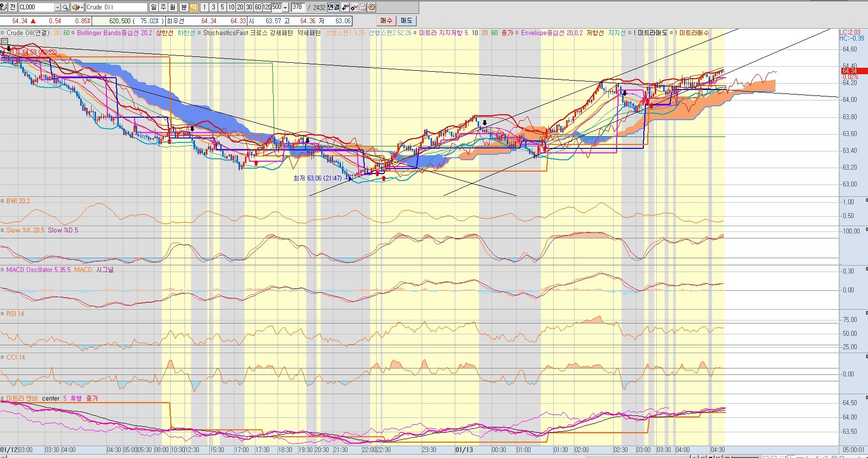Viewport: 868px width, 458px height.
Task: Click the 01/13 date axis label
Action: coord(464,450)
